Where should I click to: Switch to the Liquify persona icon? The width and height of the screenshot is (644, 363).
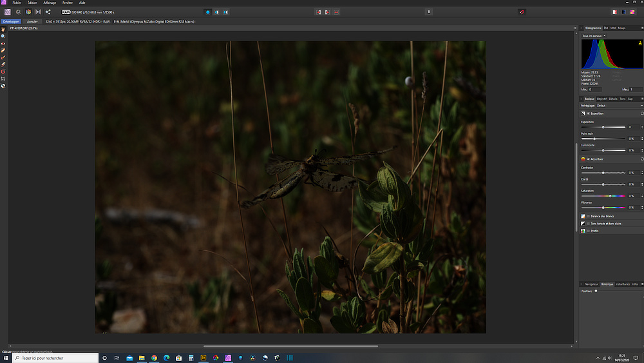tap(19, 12)
